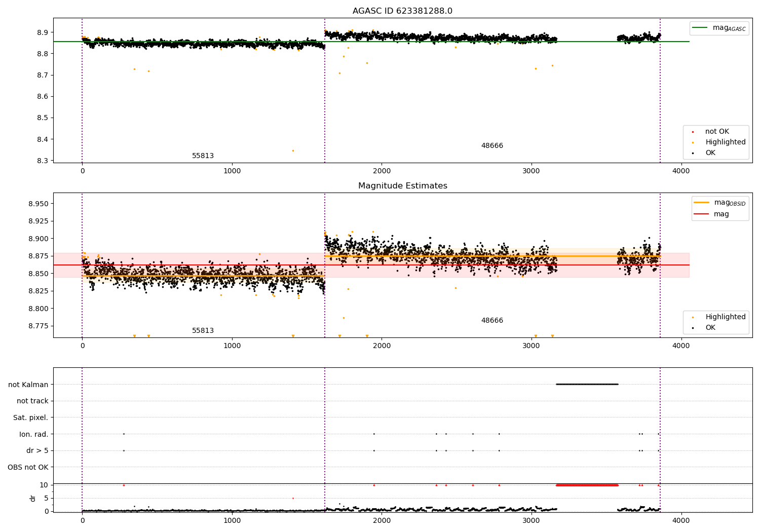Click the 'Ion. rad.' row label

(34, 434)
